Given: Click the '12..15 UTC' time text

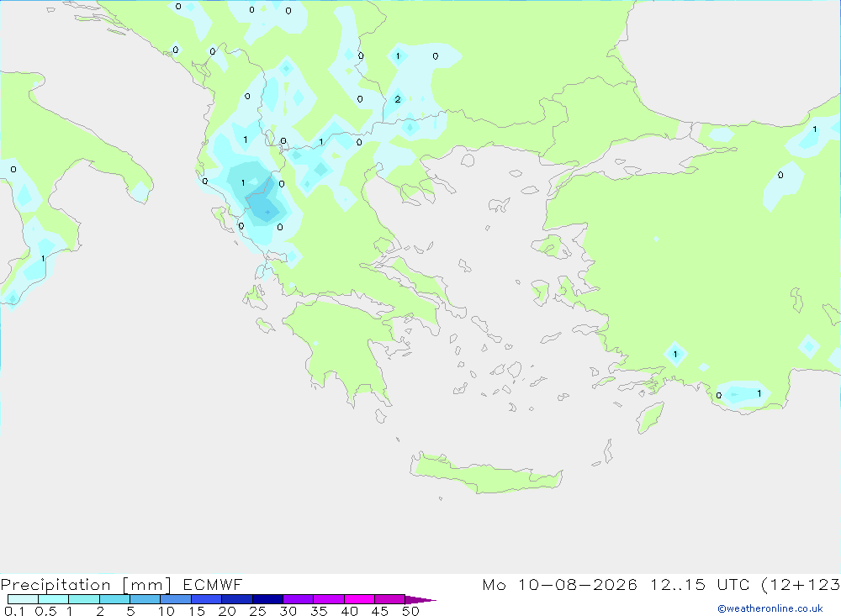Looking at the screenshot, I should pos(700,584).
